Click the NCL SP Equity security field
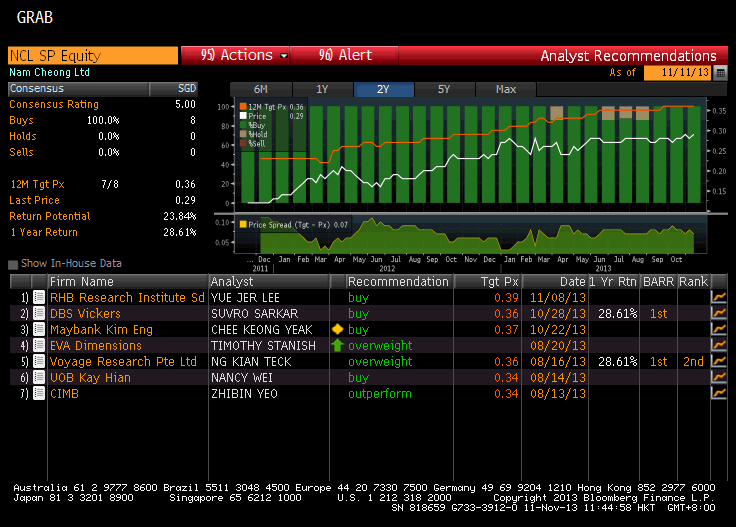 click(93, 55)
